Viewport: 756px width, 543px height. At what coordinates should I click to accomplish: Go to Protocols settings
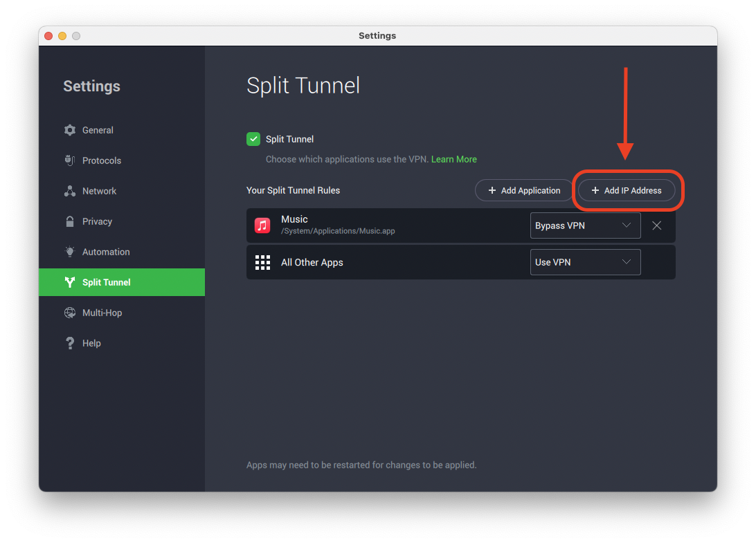point(122,160)
